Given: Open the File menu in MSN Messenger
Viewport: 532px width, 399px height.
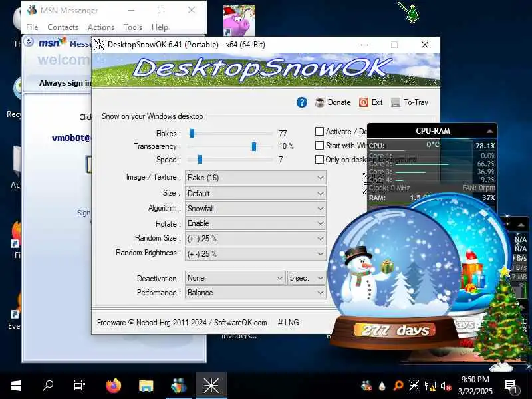Looking at the screenshot, I should [32, 27].
